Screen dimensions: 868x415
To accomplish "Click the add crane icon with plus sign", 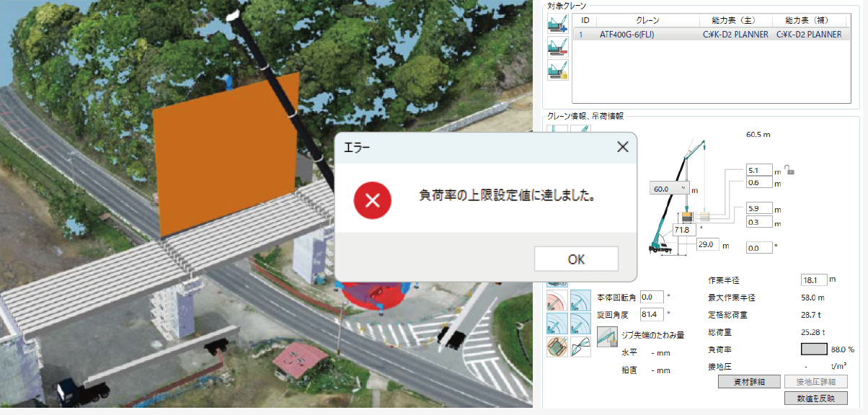I will [x=557, y=24].
